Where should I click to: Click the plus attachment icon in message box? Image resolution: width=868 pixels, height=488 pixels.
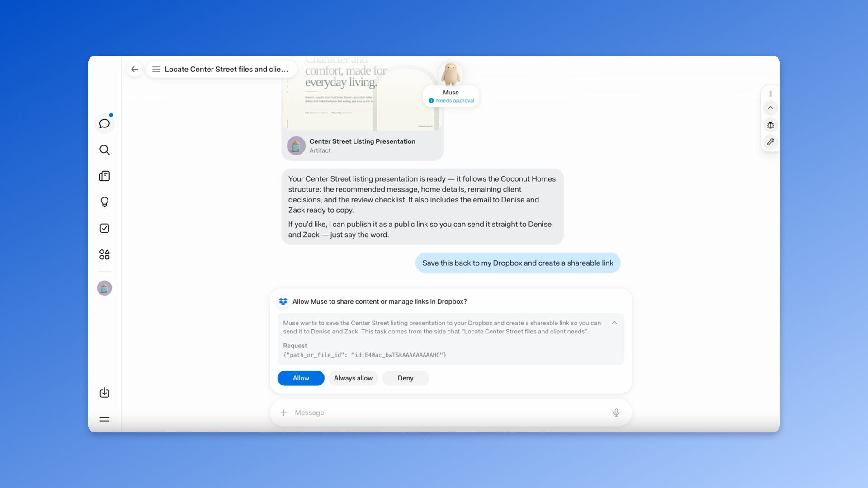pyautogui.click(x=283, y=413)
